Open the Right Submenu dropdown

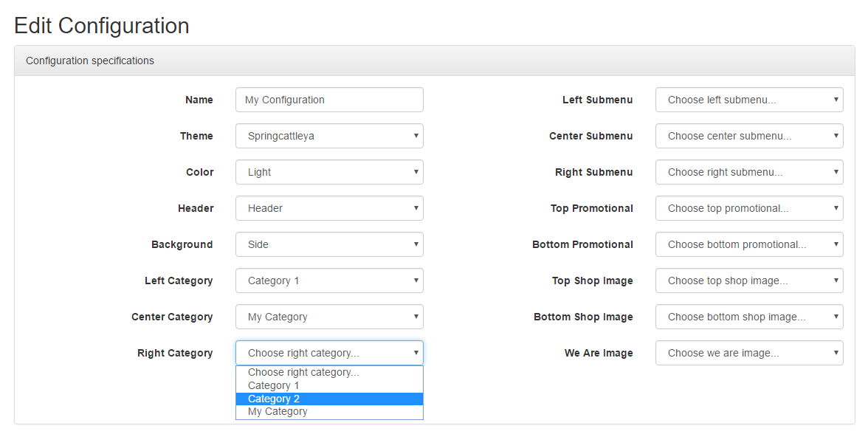(750, 172)
